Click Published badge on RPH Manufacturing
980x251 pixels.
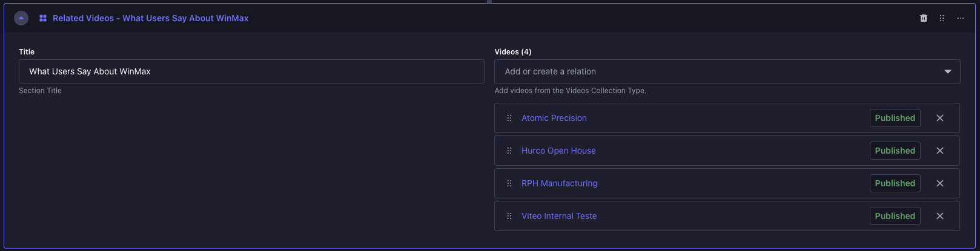(x=895, y=183)
